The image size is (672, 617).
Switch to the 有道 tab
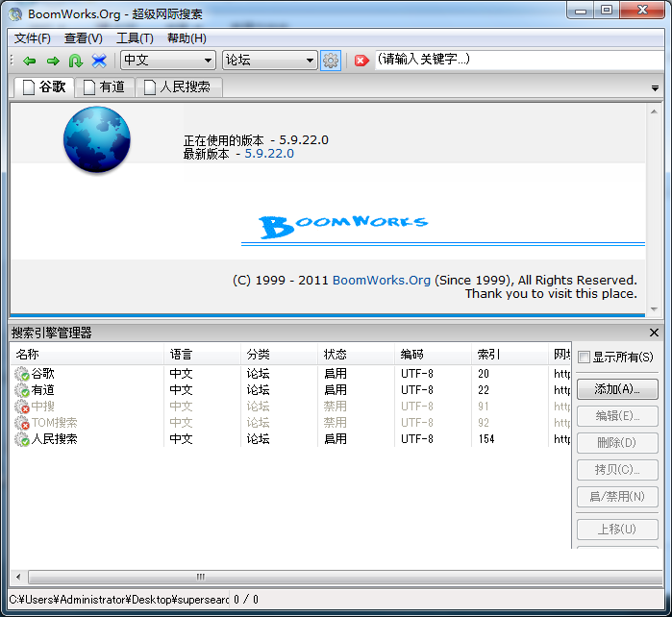[105, 87]
